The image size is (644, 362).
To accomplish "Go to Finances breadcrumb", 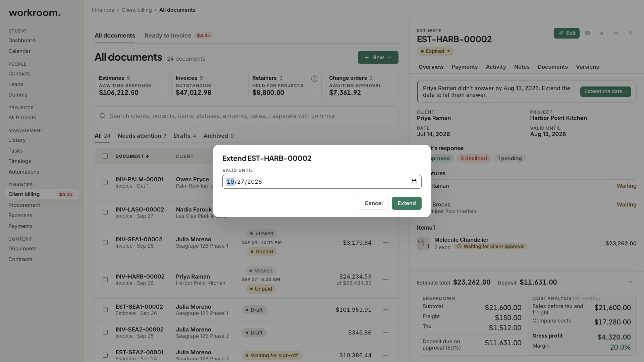I will click(x=103, y=10).
